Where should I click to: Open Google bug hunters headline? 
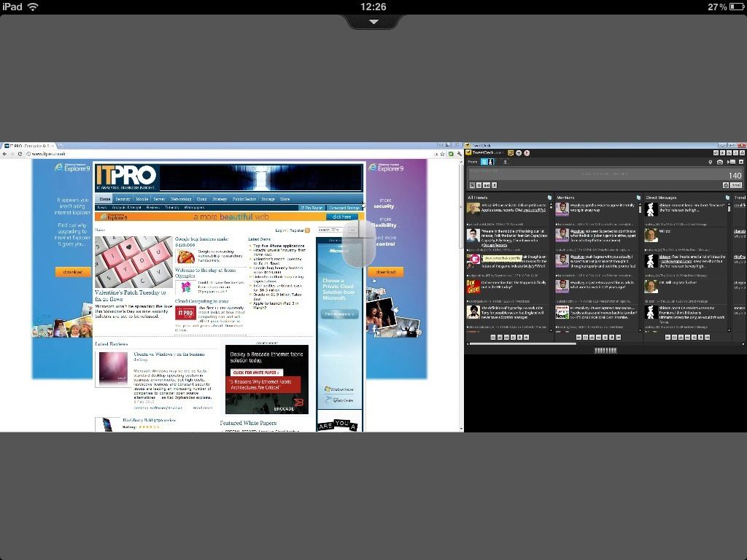click(x=201, y=241)
